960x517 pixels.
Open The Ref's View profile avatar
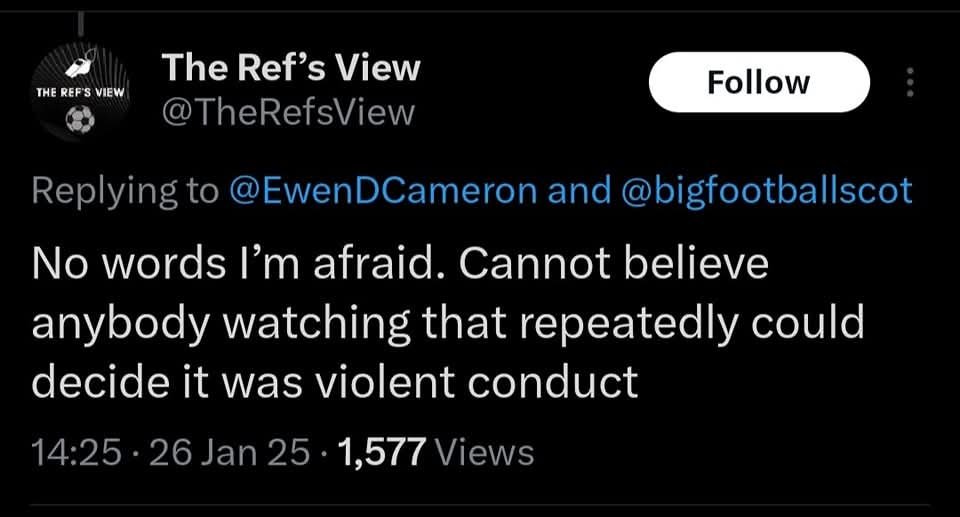coord(80,92)
